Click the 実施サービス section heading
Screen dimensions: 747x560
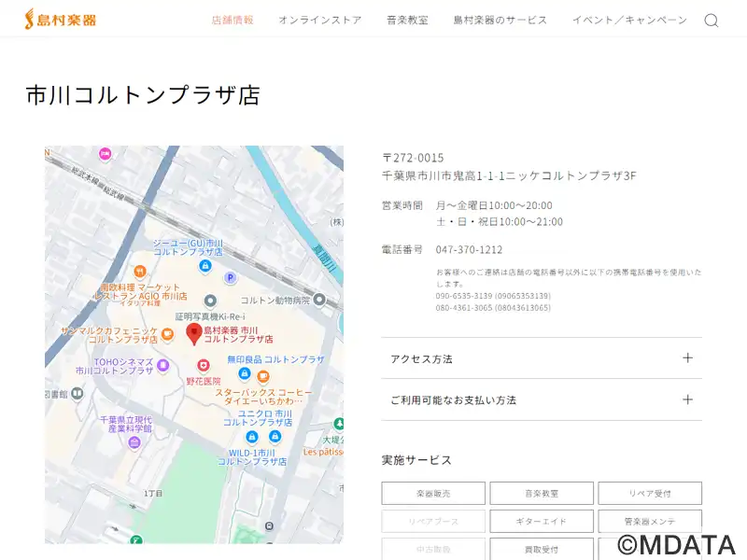click(x=416, y=460)
